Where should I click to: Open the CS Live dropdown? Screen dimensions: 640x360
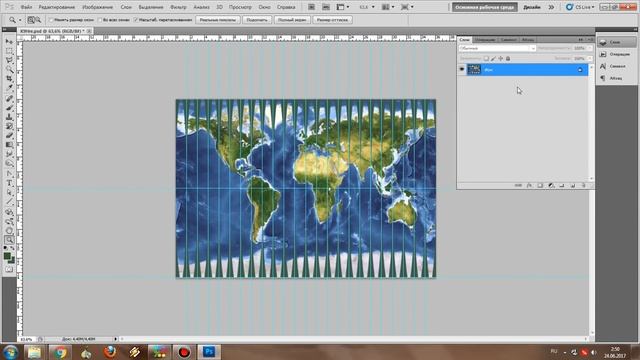click(x=580, y=7)
